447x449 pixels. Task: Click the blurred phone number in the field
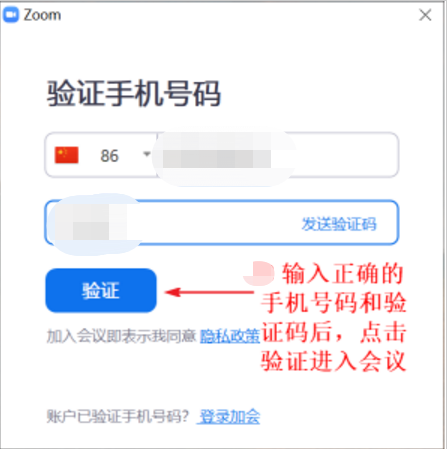click(x=217, y=159)
